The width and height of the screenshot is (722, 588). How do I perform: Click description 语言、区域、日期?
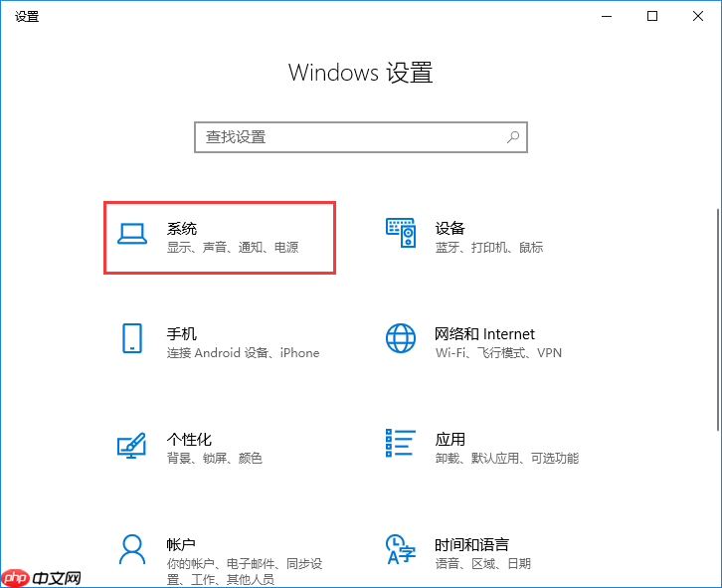point(483,563)
